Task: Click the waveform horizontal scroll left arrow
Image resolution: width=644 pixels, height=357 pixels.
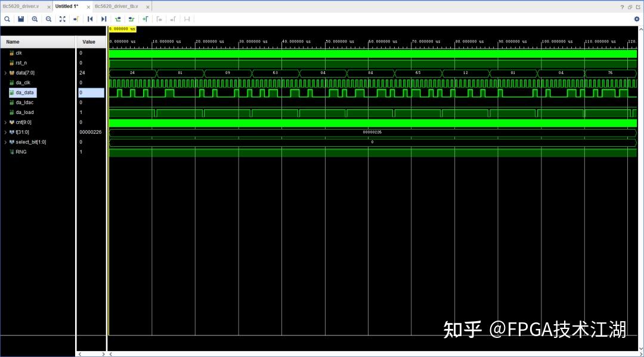Action: coord(110,353)
